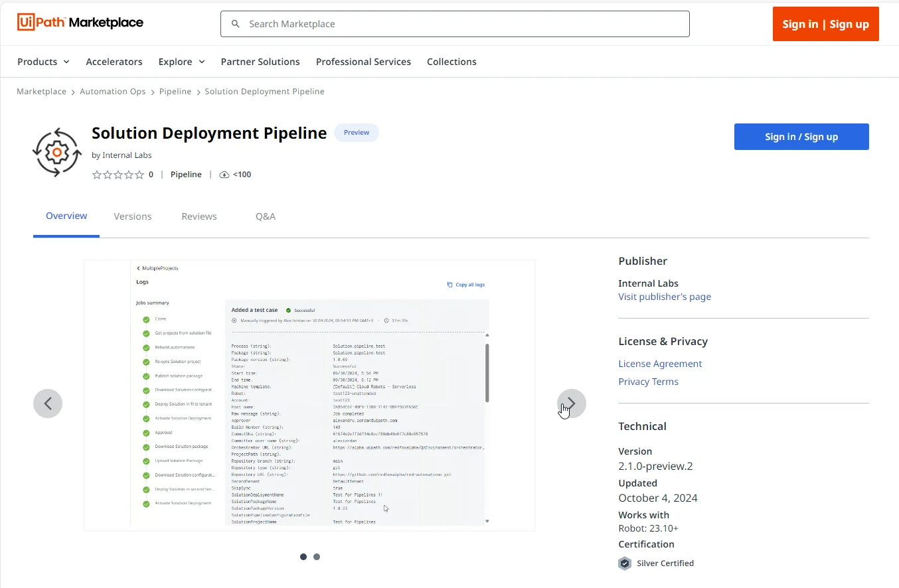
Task: Go back using the left carousel arrow
Action: pyautogui.click(x=48, y=404)
